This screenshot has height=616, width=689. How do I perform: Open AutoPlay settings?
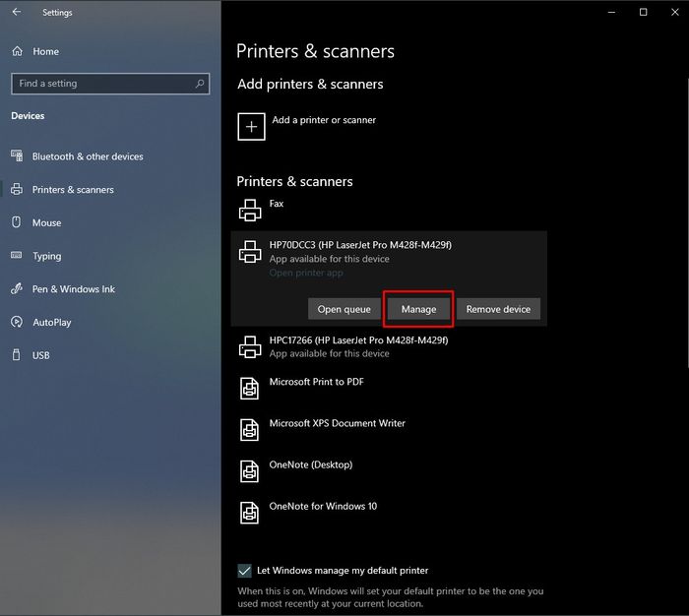click(52, 323)
